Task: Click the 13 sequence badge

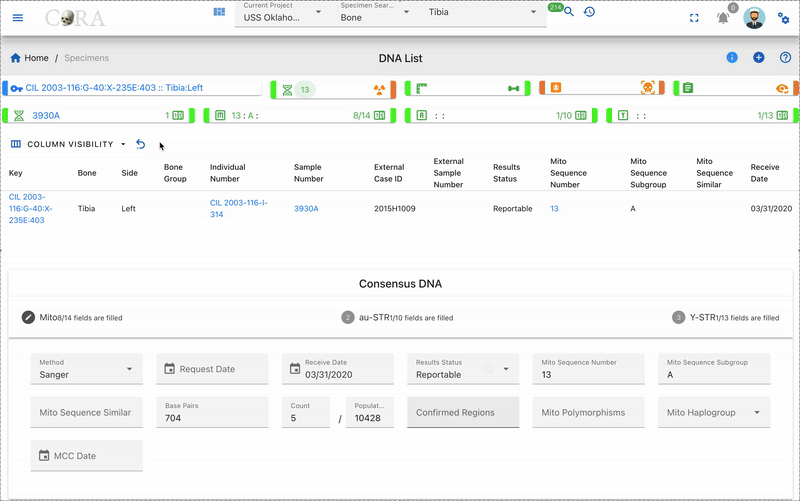Action: [x=305, y=90]
